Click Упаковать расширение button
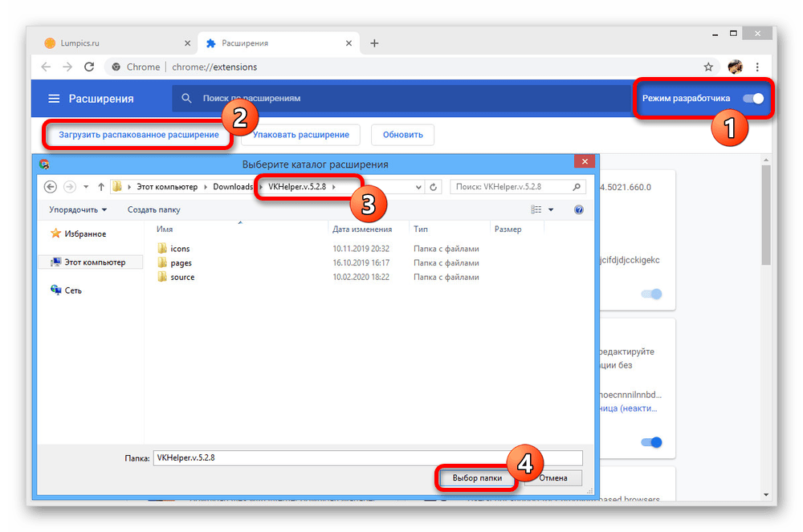Screen dimensions: 803x532 301,135
